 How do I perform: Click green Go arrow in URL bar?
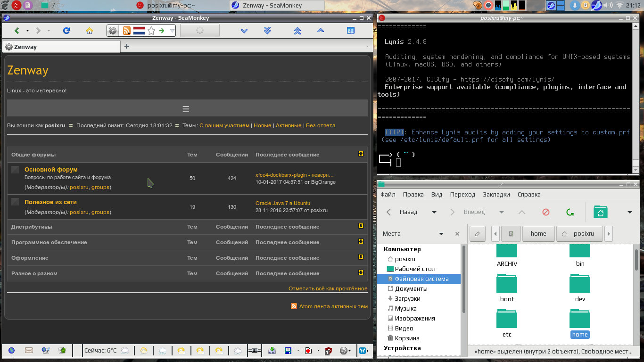point(162,31)
